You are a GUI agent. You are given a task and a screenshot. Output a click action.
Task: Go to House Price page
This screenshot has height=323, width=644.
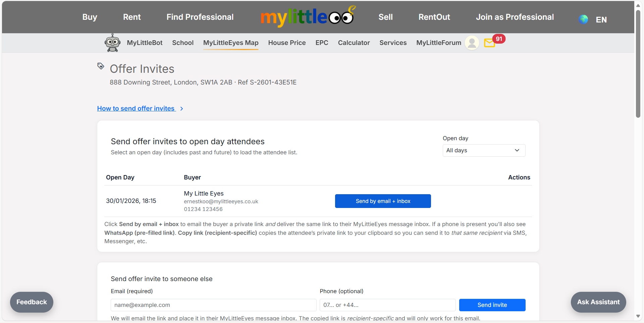tap(287, 43)
